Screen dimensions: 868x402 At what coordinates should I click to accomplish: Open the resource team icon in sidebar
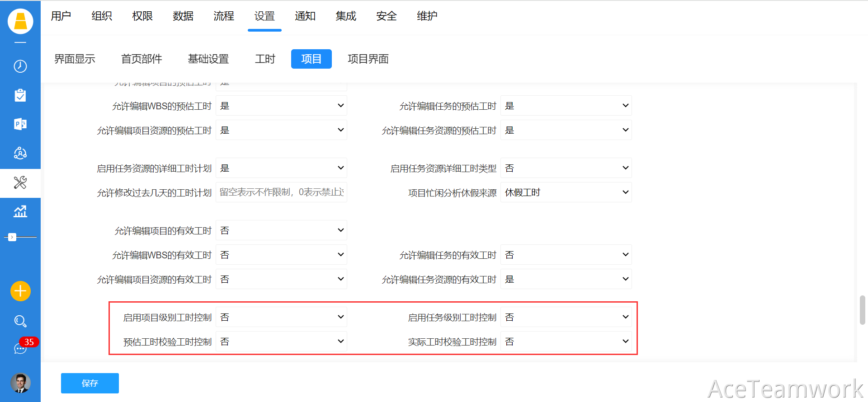[20, 154]
